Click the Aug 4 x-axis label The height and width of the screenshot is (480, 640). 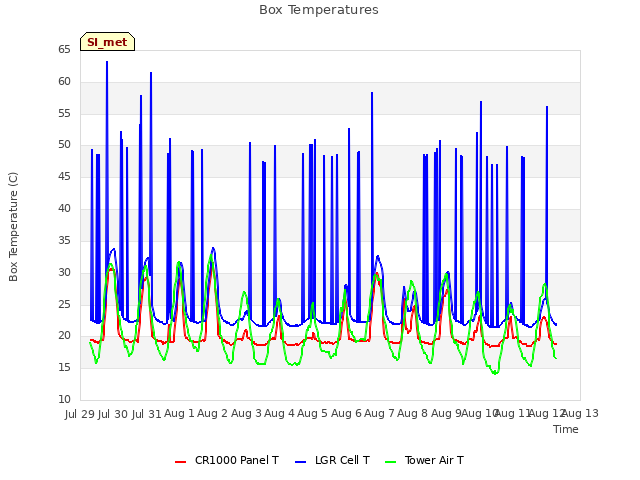click(x=280, y=414)
